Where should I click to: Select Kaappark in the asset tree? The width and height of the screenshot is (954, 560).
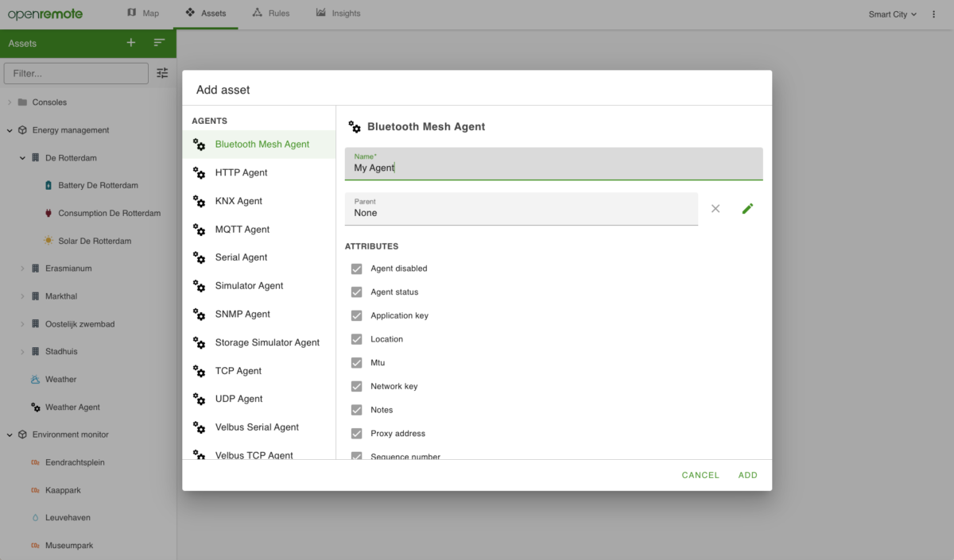(x=64, y=490)
